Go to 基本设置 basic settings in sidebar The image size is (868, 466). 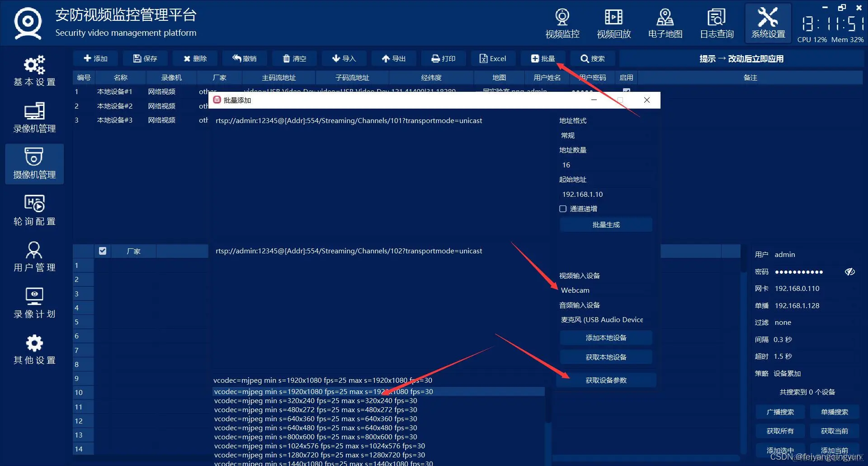34,71
